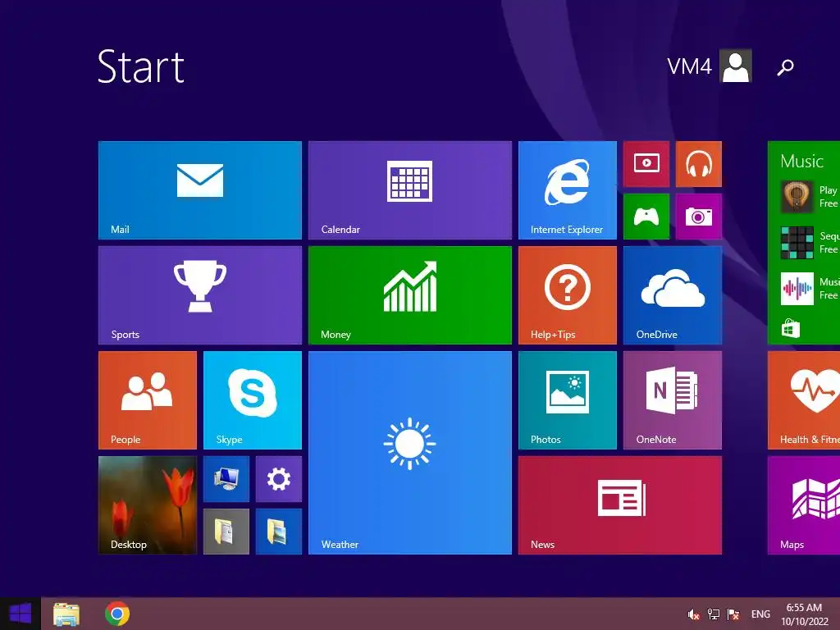
Task: Open the People tile
Action: coord(148,400)
